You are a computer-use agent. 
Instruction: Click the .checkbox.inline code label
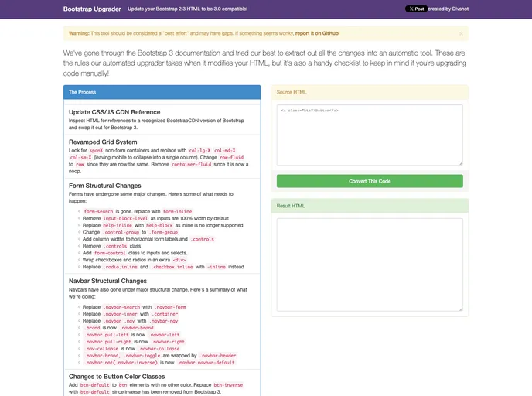172,267
